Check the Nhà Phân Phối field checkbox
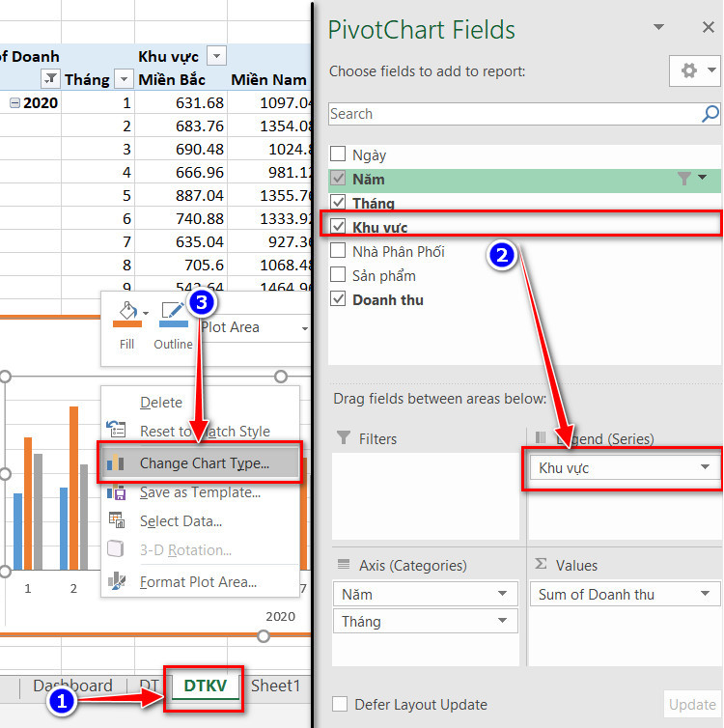Screen dimensions: 724x728 pyautogui.click(x=338, y=251)
